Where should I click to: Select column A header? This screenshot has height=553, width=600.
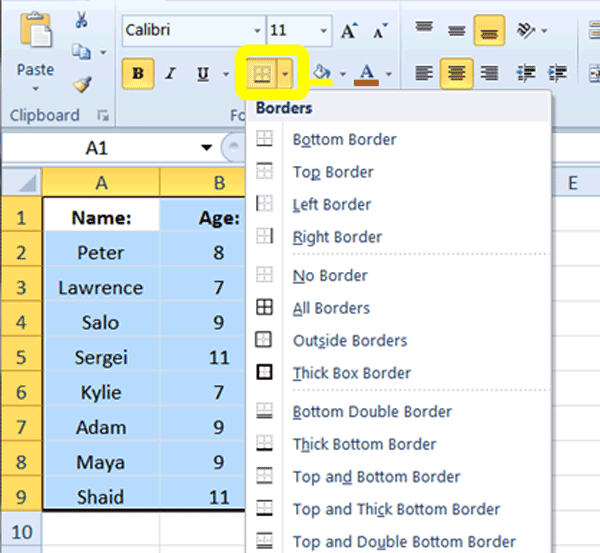[x=101, y=183]
